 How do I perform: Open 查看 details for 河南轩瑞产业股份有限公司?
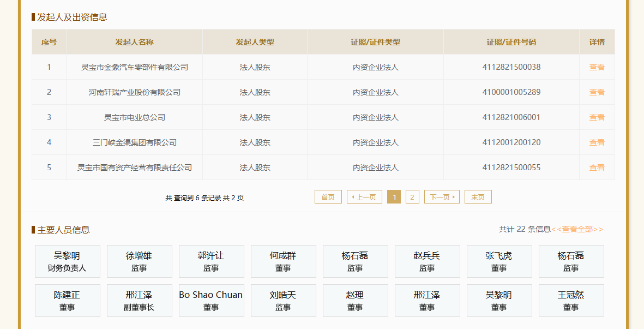tap(597, 92)
